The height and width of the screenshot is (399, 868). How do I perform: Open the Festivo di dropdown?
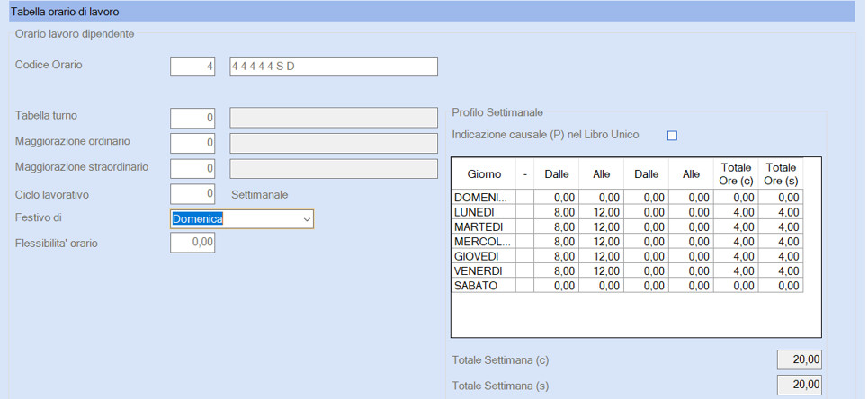(x=308, y=219)
